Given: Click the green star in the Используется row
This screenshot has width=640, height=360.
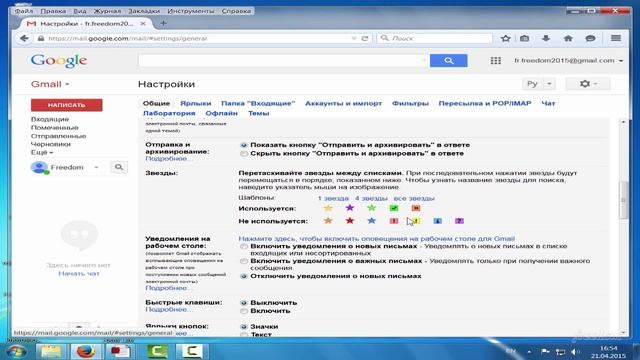Looking at the screenshot, I should click(371, 208).
